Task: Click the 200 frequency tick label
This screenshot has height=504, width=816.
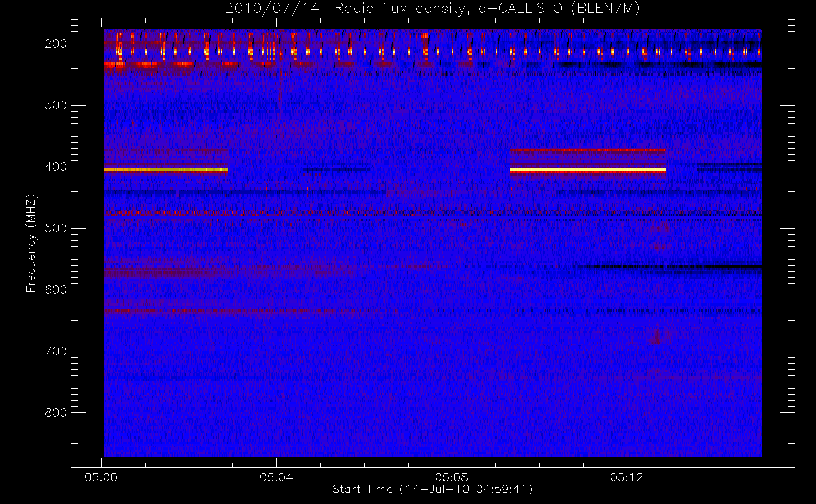Action: [x=55, y=44]
